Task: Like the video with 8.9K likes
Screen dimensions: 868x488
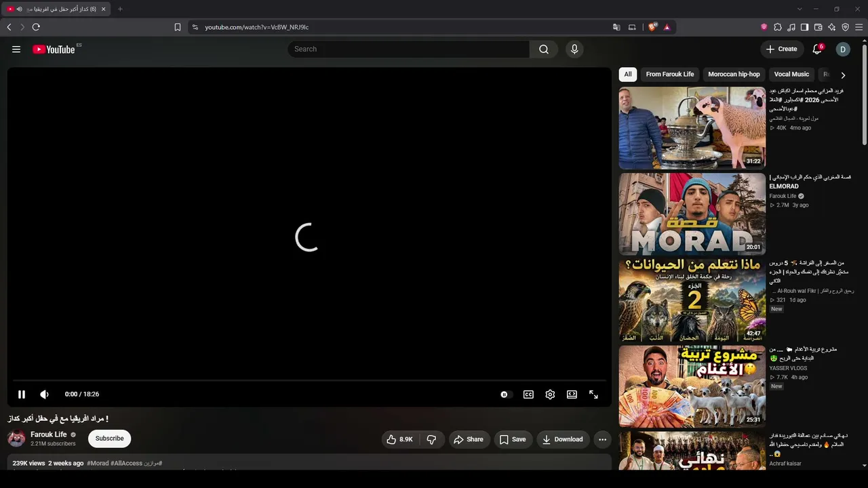Action: (399, 439)
